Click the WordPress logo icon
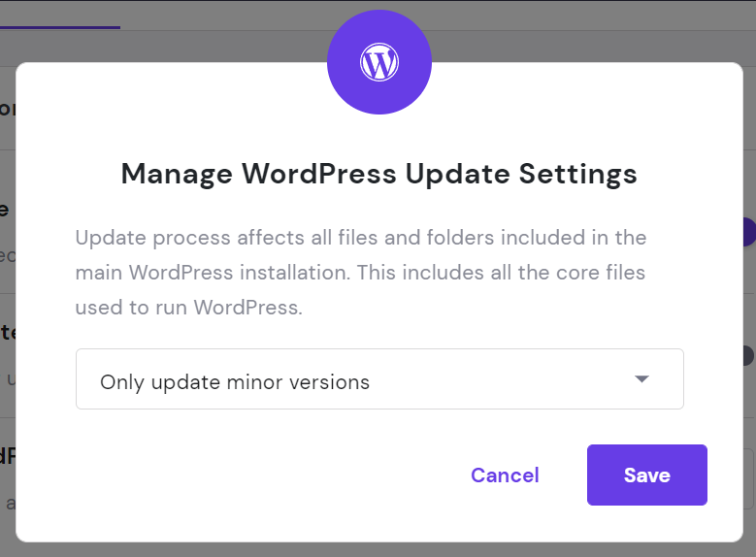The height and width of the screenshot is (557, 756). [379, 63]
